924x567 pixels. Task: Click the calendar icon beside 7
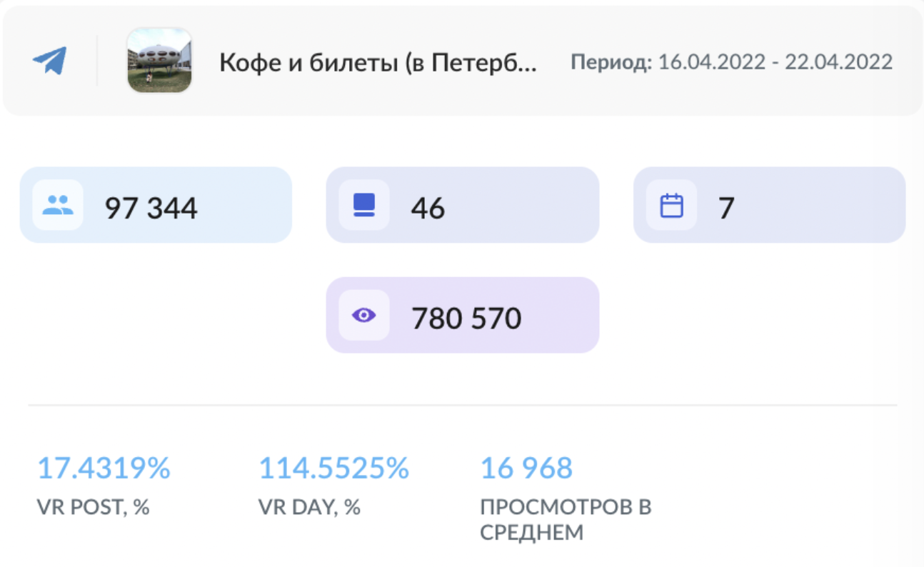pyautogui.click(x=671, y=206)
